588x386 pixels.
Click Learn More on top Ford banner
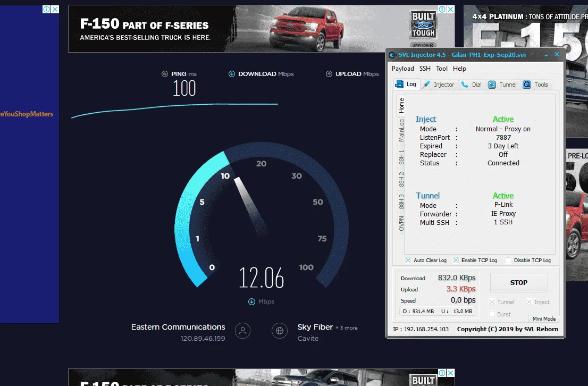(x=423, y=45)
